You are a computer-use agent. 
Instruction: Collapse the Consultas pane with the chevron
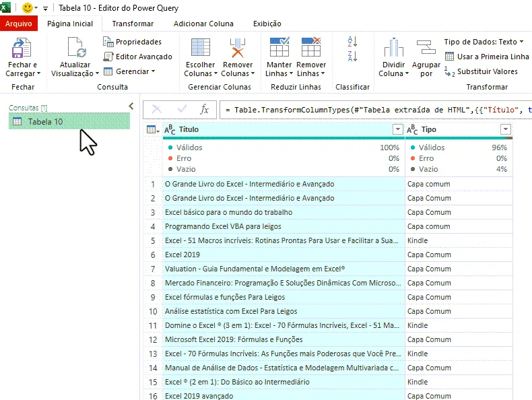[x=131, y=106]
